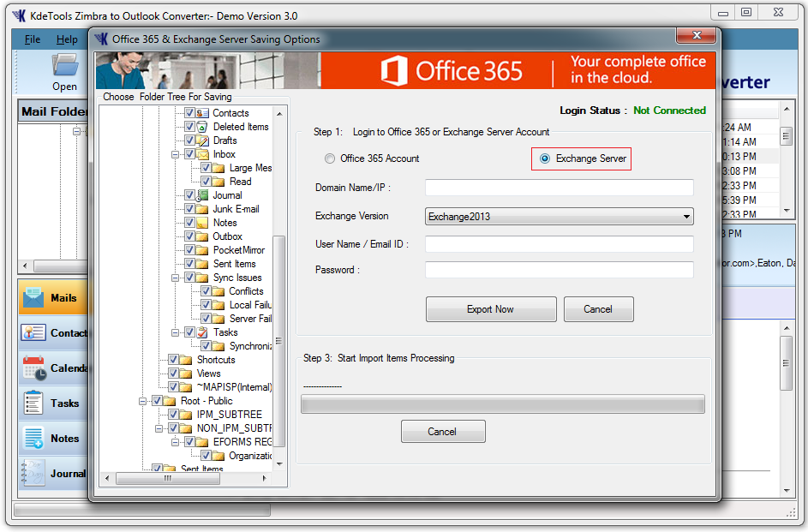Collapse the Inbox tree node
808x532 pixels.
click(176, 154)
